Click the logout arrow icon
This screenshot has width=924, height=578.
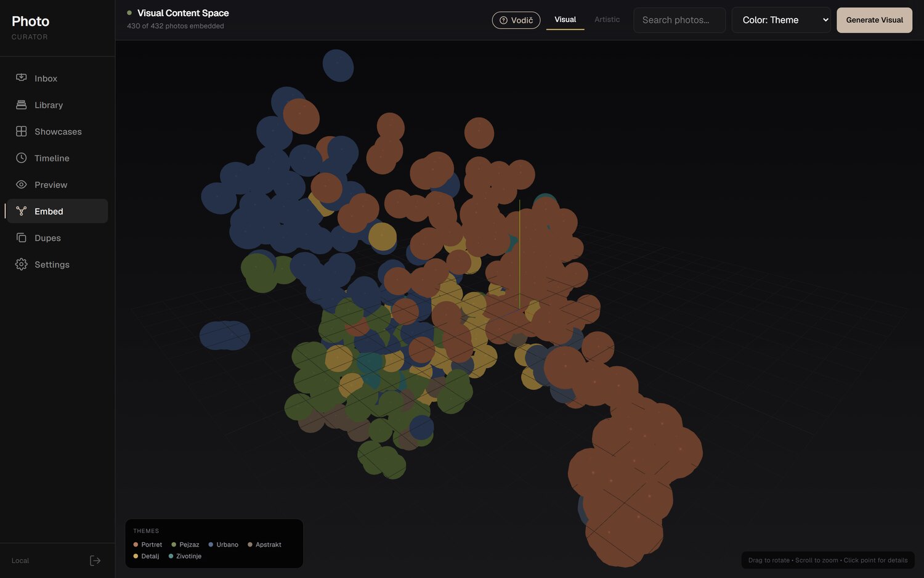point(95,560)
